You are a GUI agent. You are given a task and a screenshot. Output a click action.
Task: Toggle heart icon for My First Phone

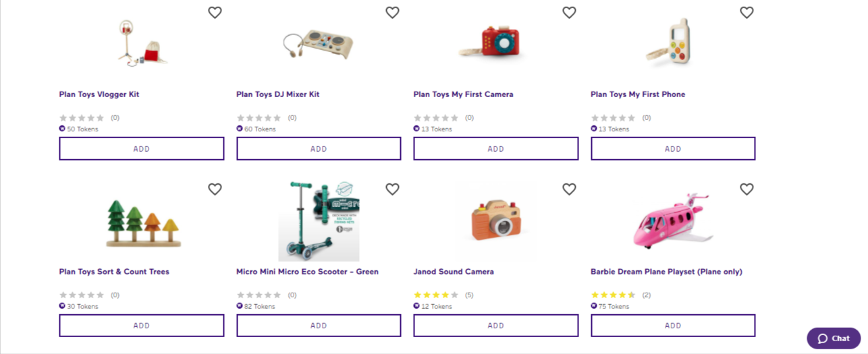point(747,13)
